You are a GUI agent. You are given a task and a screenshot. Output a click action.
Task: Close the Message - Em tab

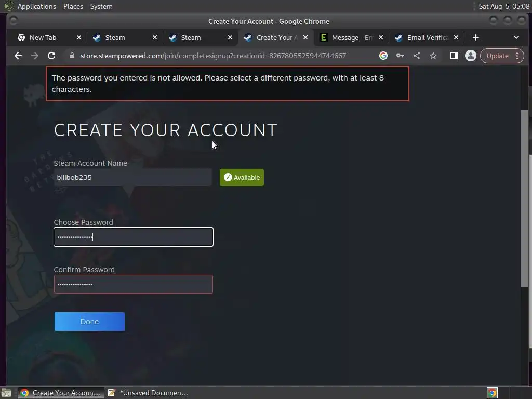click(381, 37)
